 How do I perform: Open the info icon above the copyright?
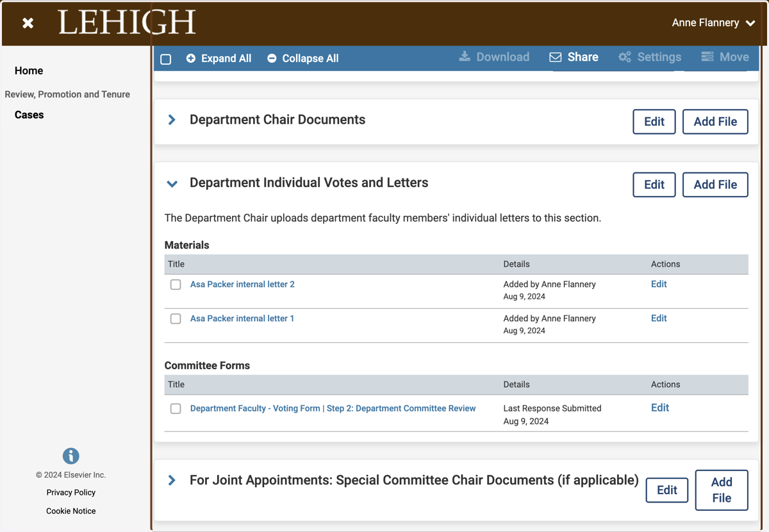click(x=71, y=456)
